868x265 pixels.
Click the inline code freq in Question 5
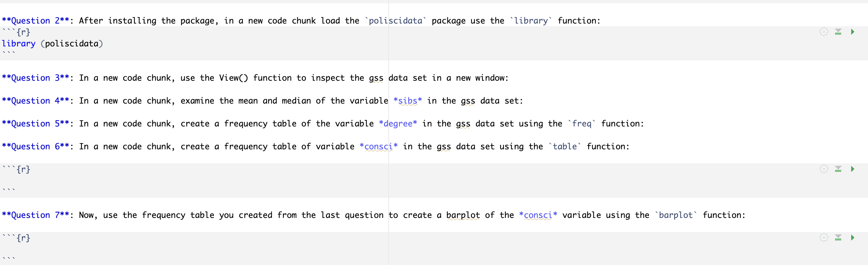click(x=583, y=123)
